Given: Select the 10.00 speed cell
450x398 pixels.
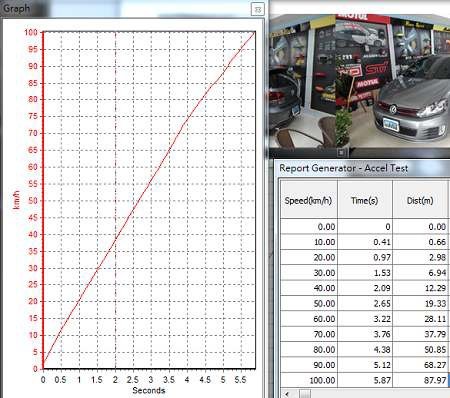Looking at the screenshot, I should [308, 242].
